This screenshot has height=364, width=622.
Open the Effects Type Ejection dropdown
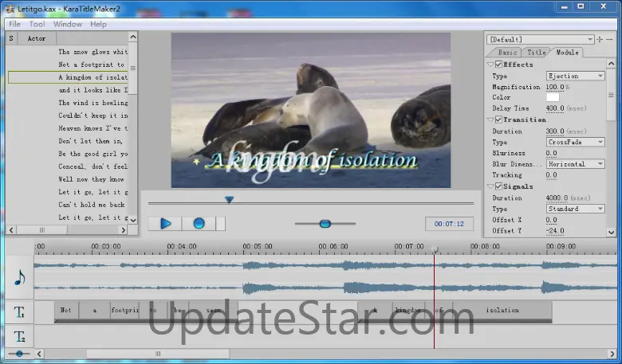point(575,76)
